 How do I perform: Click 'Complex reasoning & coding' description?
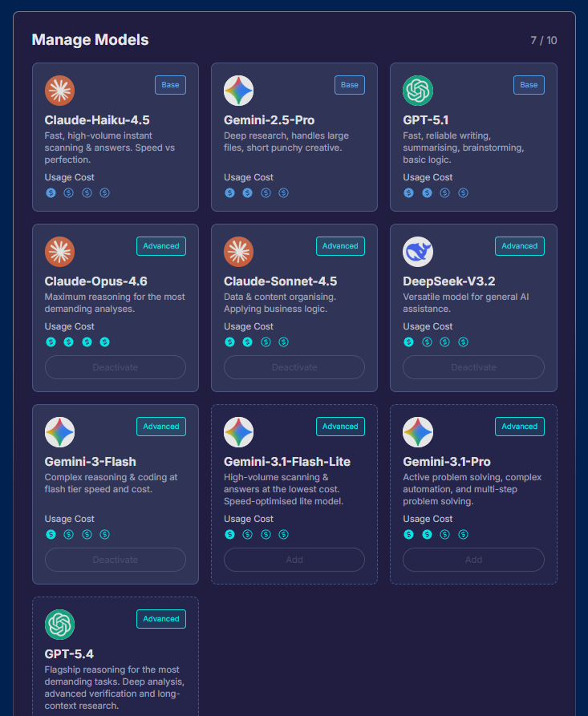[x=111, y=483]
